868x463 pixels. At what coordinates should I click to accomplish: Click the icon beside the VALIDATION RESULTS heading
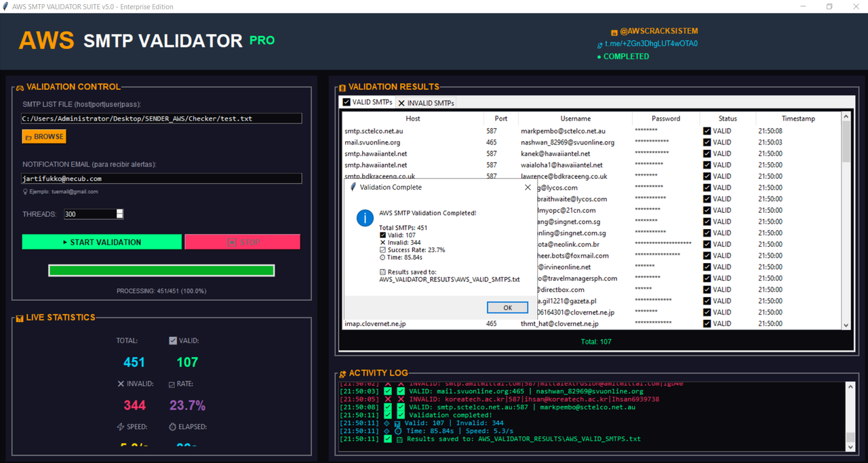tap(342, 87)
